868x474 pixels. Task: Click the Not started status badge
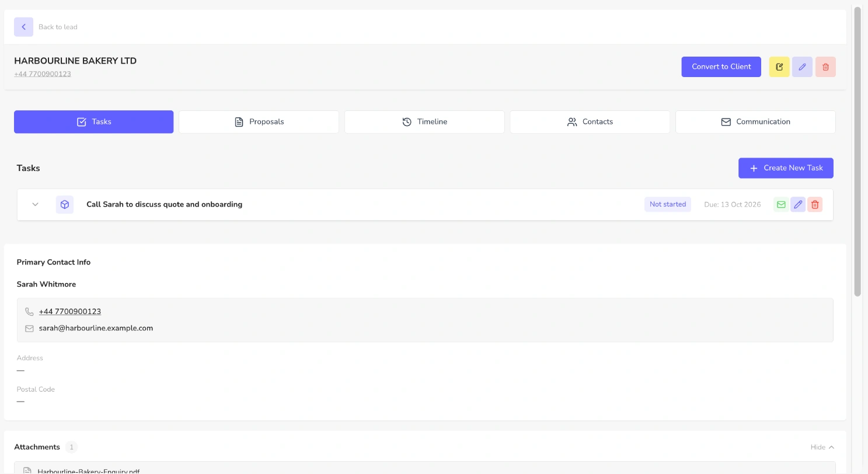click(668, 204)
